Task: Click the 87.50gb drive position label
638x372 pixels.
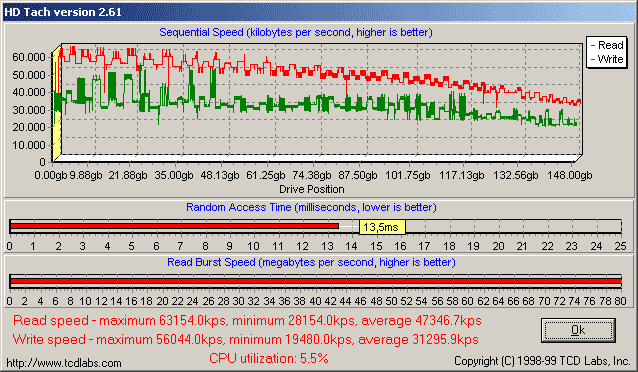Action: pos(358,175)
